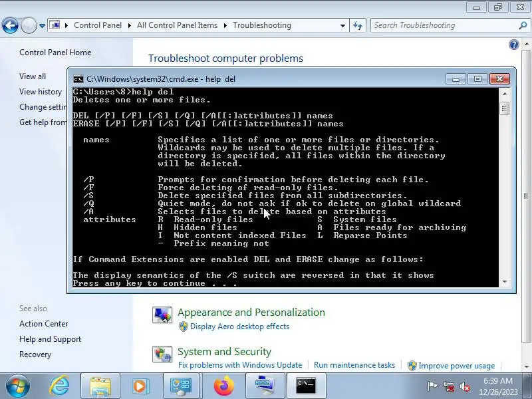This screenshot has width=532, height=399.
Task: Open Action Center flag tray icon
Action: 432,386
